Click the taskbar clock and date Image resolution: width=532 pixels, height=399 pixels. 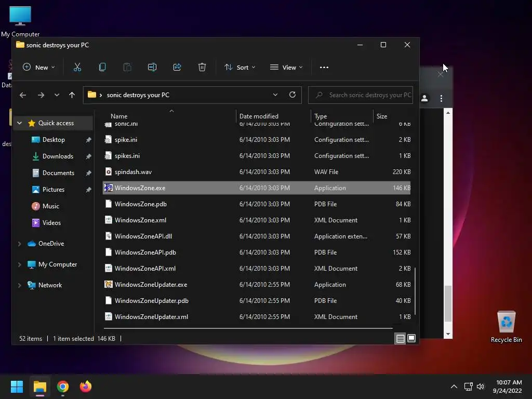tap(507, 387)
